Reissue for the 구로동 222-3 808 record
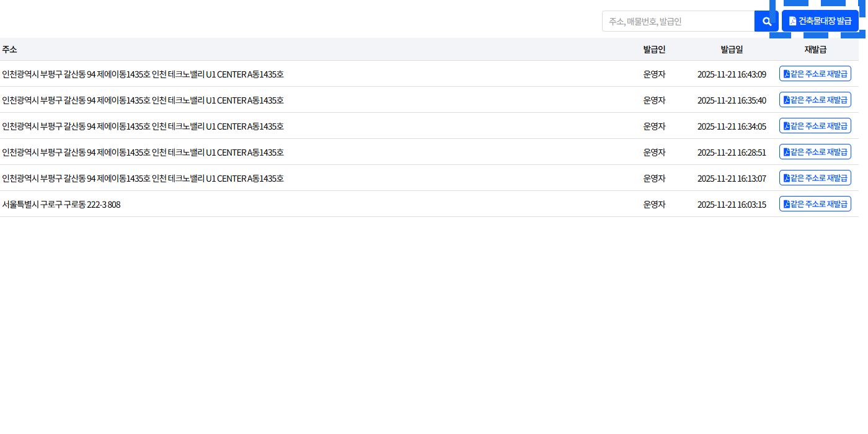 815,204
